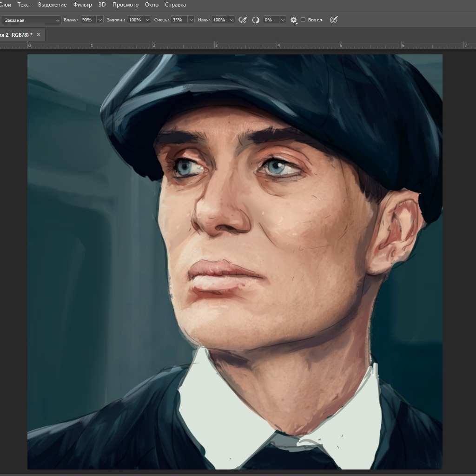Enable the Все сл. checkbox

click(303, 20)
